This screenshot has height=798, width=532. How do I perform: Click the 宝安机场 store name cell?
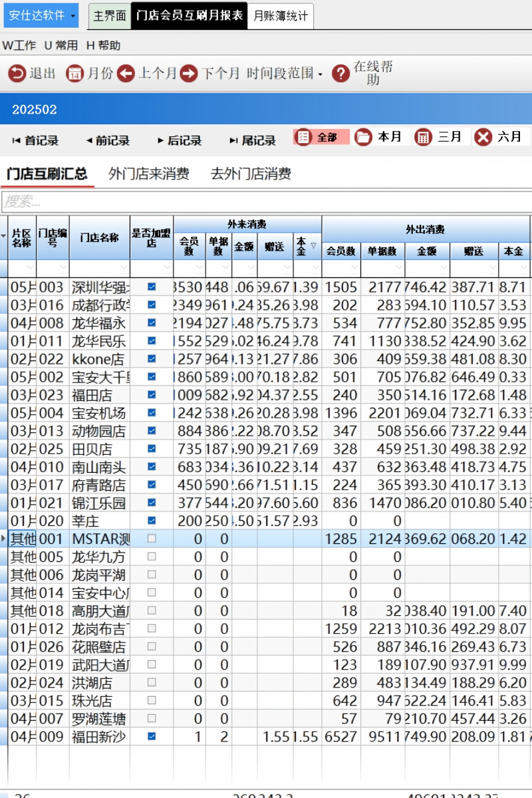100,412
